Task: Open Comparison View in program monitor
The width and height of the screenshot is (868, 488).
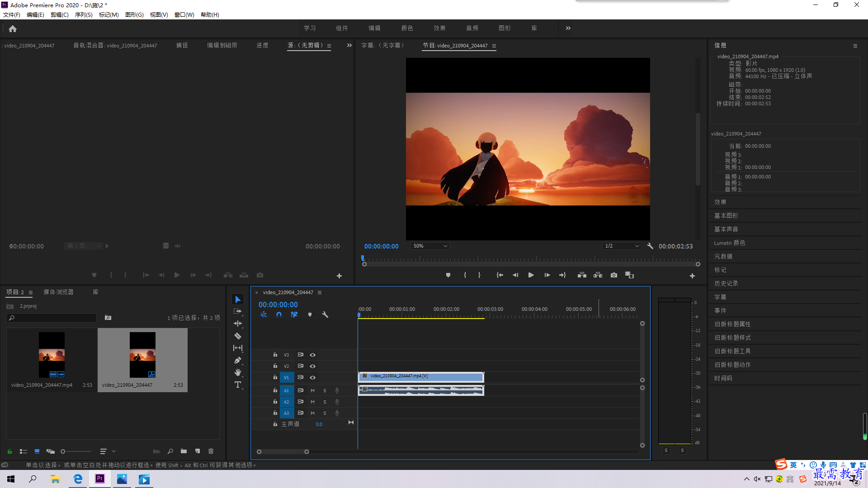Action: point(629,275)
